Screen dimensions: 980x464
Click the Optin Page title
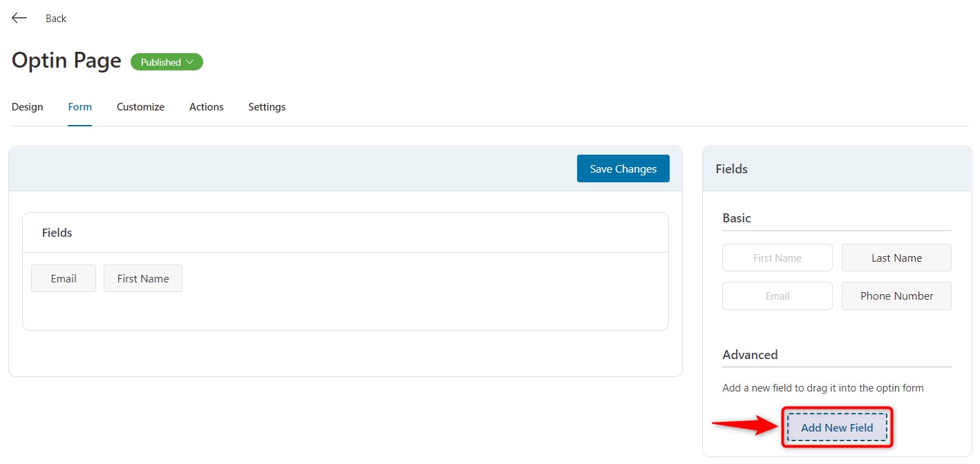(66, 60)
